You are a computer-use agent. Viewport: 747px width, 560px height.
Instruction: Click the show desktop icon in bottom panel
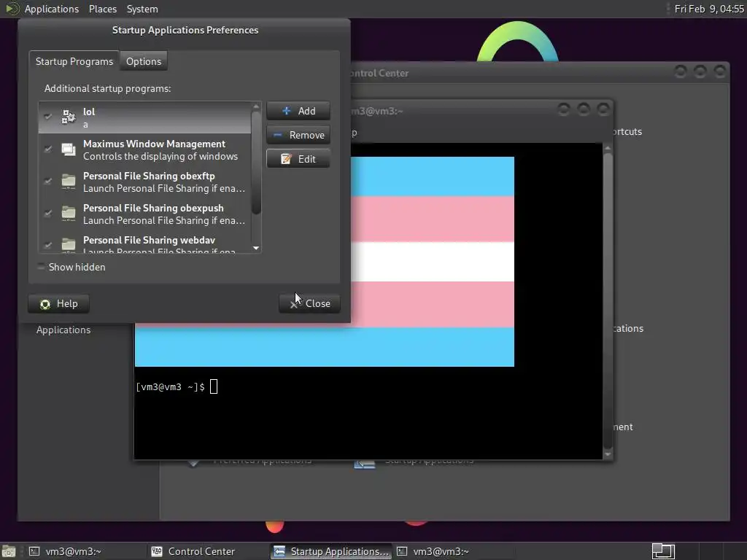pos(9,551)
